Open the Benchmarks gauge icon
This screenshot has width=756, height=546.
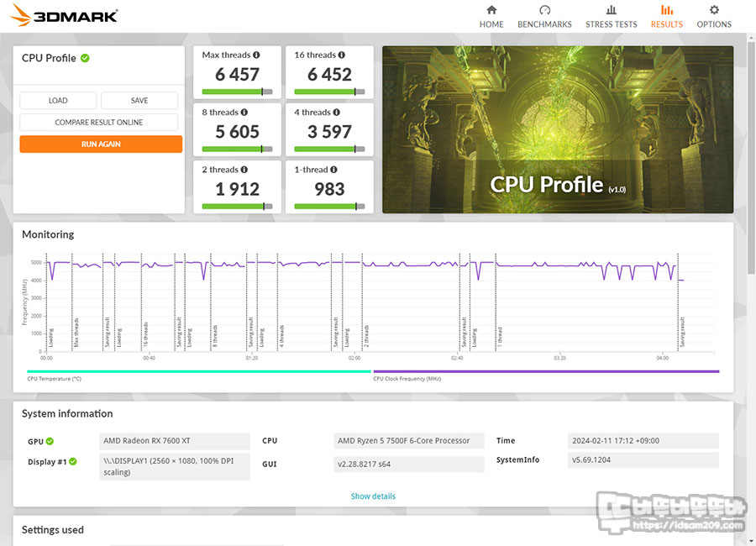pos(544,9)
